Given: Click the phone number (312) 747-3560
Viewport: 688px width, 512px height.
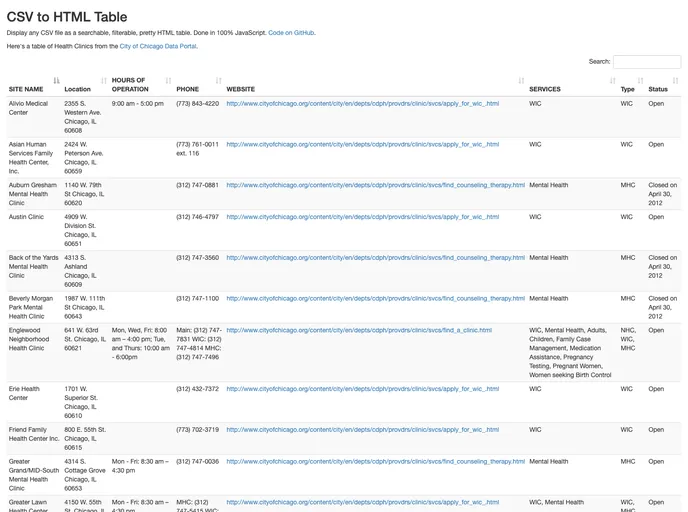Looking at the screenshot, I should (x=197, y=258).
